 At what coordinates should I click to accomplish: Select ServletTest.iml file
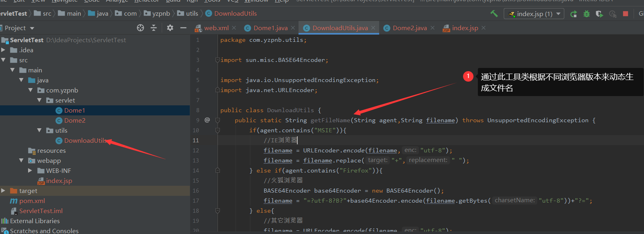click(x=41, y=211)
